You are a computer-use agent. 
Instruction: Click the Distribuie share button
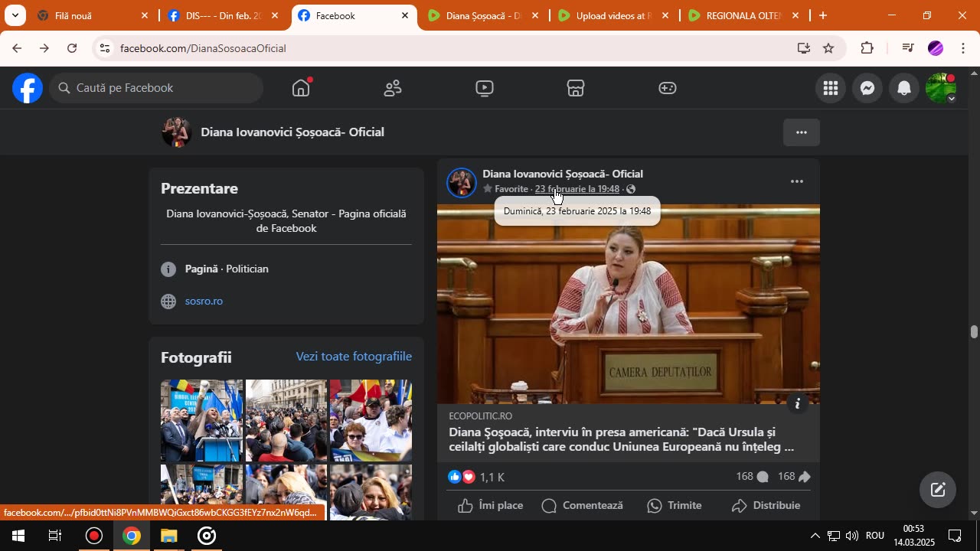pos(766,505)
